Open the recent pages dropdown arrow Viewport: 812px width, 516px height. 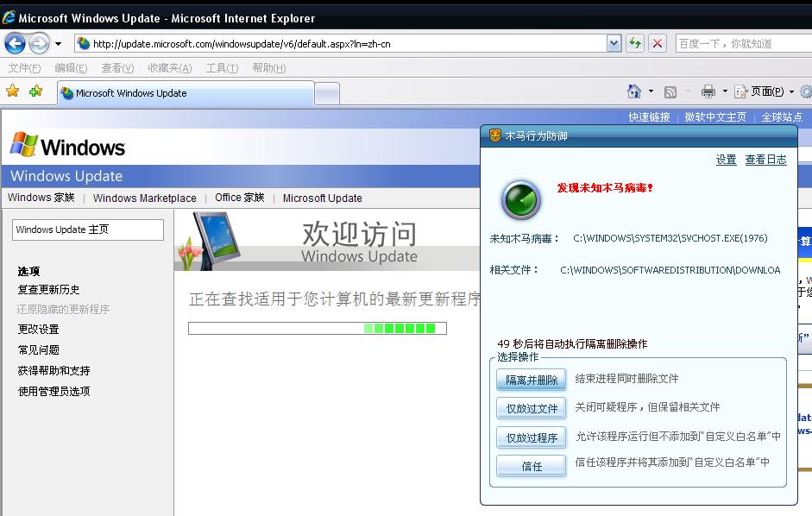click(x=58, y=44)
